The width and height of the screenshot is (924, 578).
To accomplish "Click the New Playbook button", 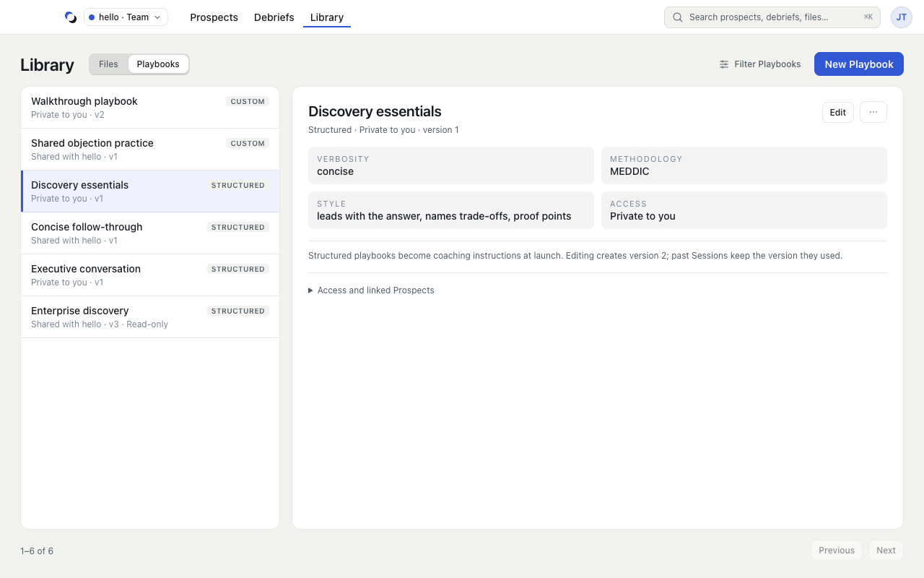I will (859, 64).
